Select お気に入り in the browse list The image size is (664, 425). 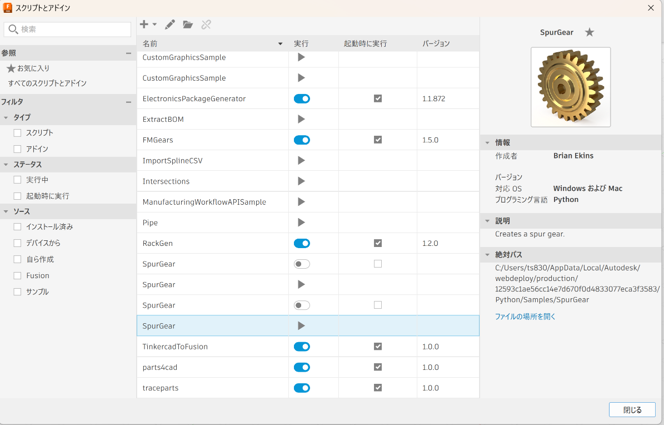point(28,68)
